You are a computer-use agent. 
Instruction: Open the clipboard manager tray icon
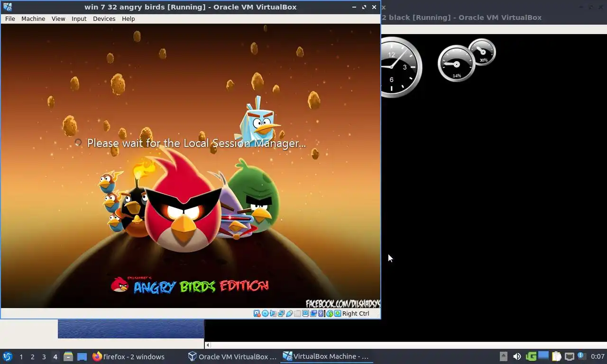click(x=557, y=356)
